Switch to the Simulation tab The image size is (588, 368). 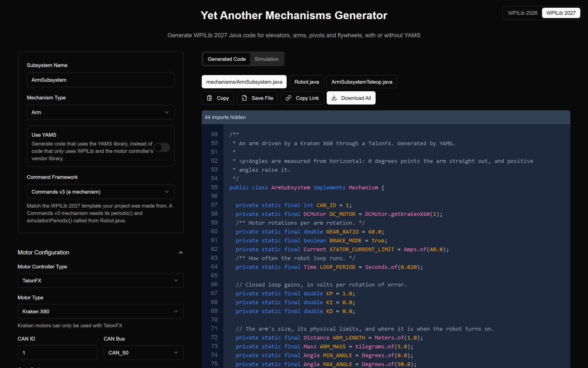pyautogui.click(x=266, y=59)
